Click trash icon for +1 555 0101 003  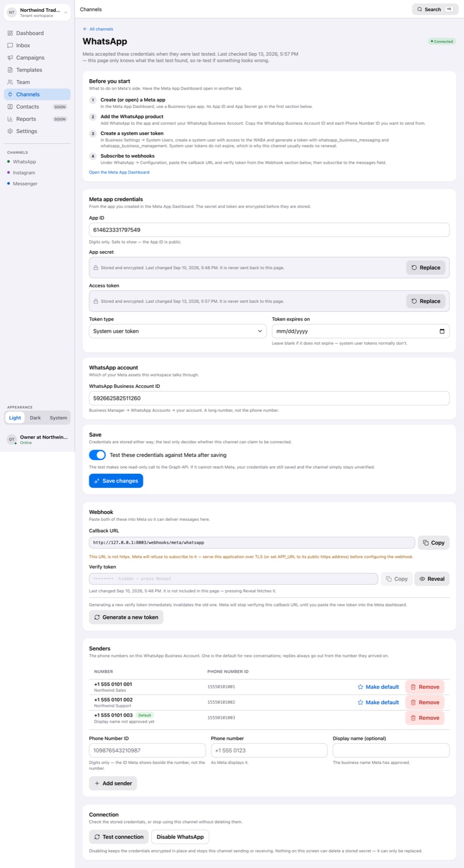(x=413, y=718)
